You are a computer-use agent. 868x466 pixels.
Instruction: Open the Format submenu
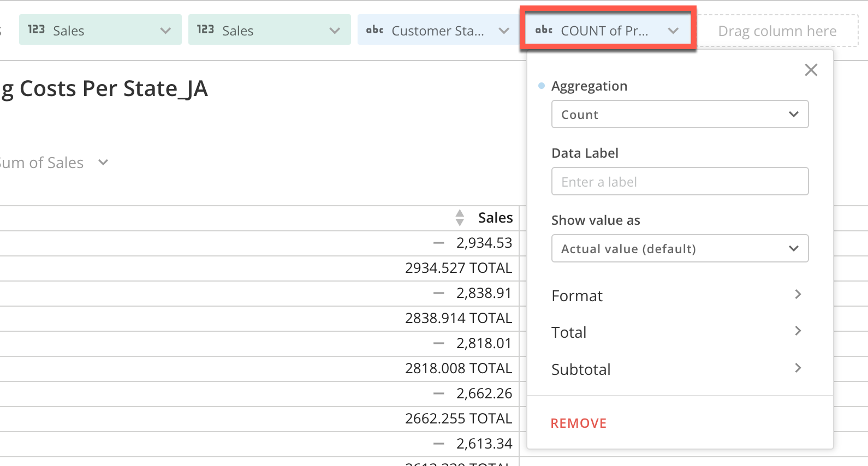[x=677, y=295]
